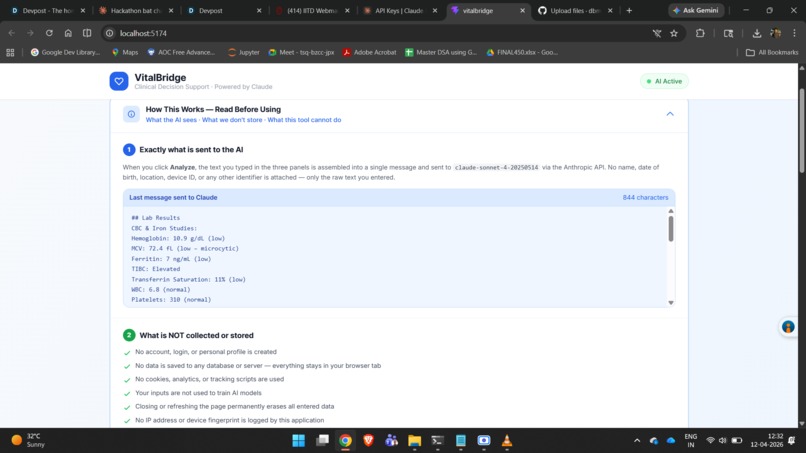Screen dimensions: 806x453
Task: Switch to the Upload files GitHub tab
Action: pos(576,10)
